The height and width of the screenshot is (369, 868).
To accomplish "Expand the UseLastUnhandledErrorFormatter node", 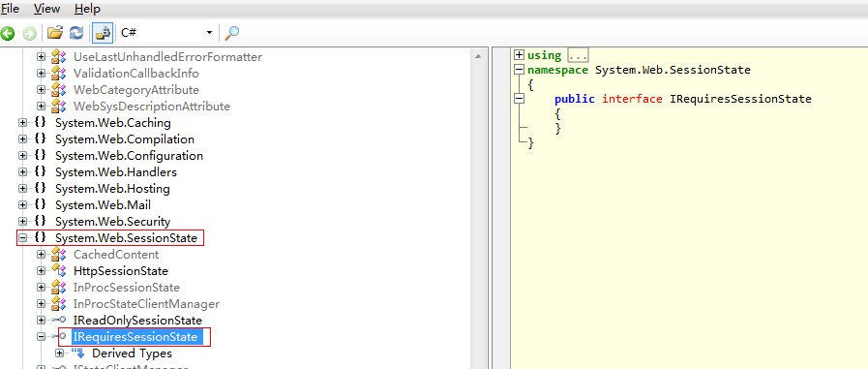I will click(41, 56).
